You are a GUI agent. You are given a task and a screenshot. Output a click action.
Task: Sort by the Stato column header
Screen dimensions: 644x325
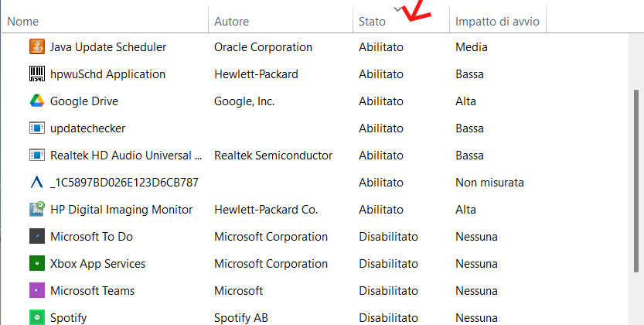click(373, 22)
